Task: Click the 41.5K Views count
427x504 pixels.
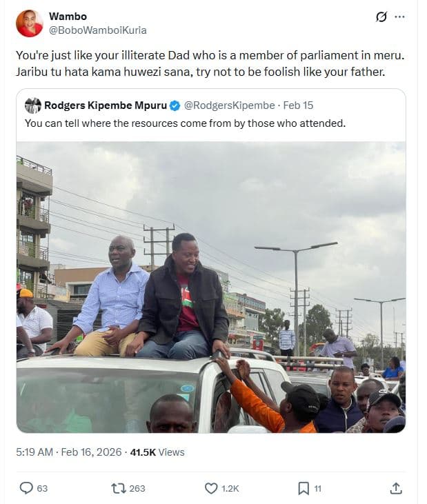Action: [157, 452]
